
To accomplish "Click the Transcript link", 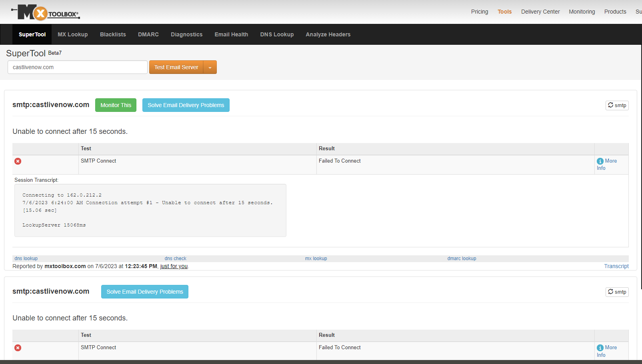I will click(x=616, y=266).
